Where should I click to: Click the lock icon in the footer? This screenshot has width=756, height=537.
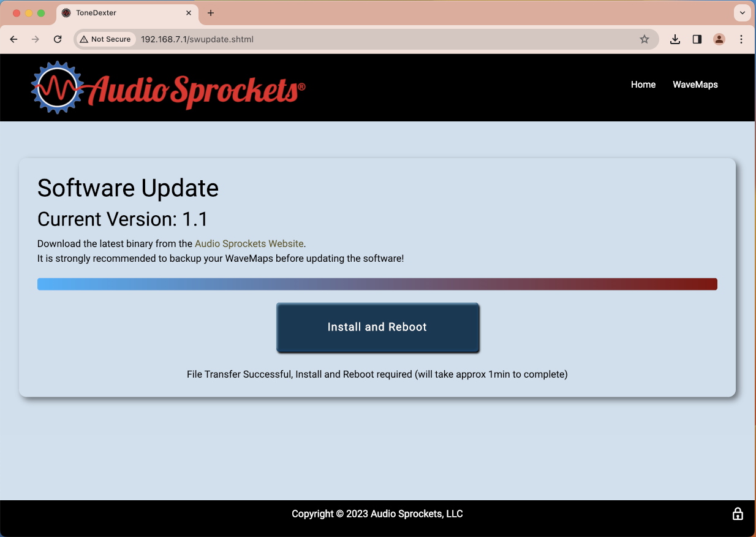coord(738,514)
